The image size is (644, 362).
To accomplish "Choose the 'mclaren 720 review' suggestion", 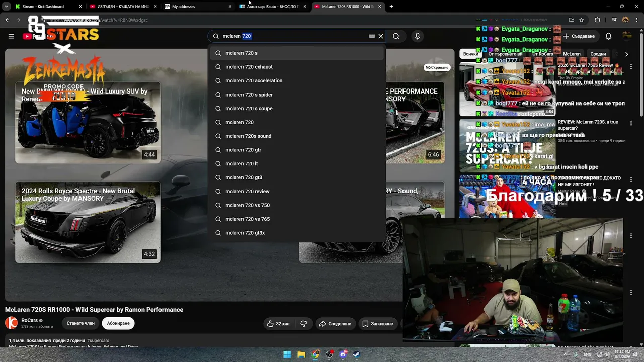I will pos(297,192).
